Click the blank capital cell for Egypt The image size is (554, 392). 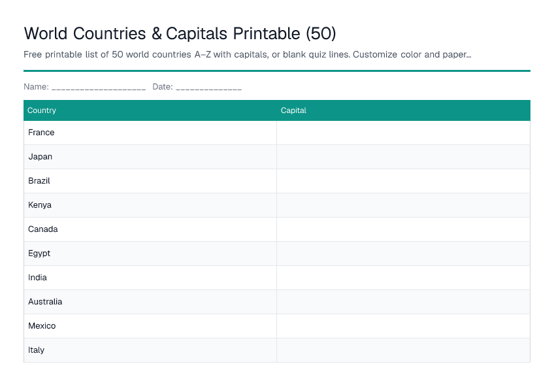pyautogui.click(x=404, y=253)
